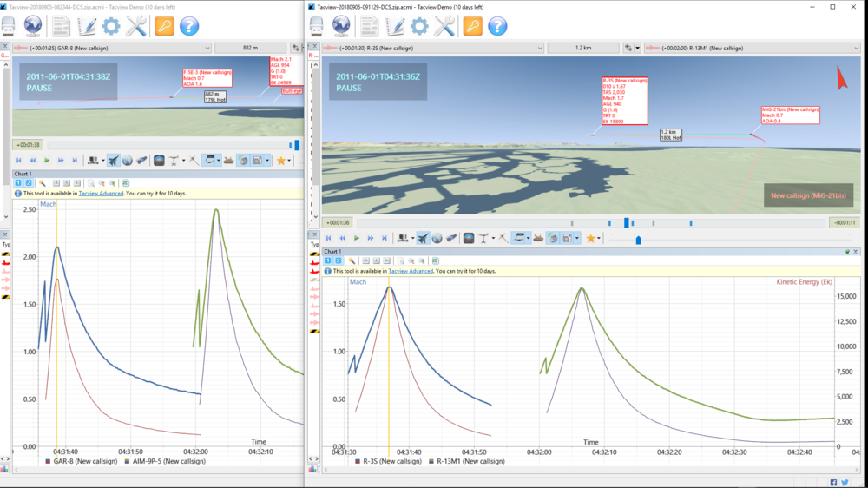Open the GAR-8 (New callsign) dropdown

click(x=206, y=48)
